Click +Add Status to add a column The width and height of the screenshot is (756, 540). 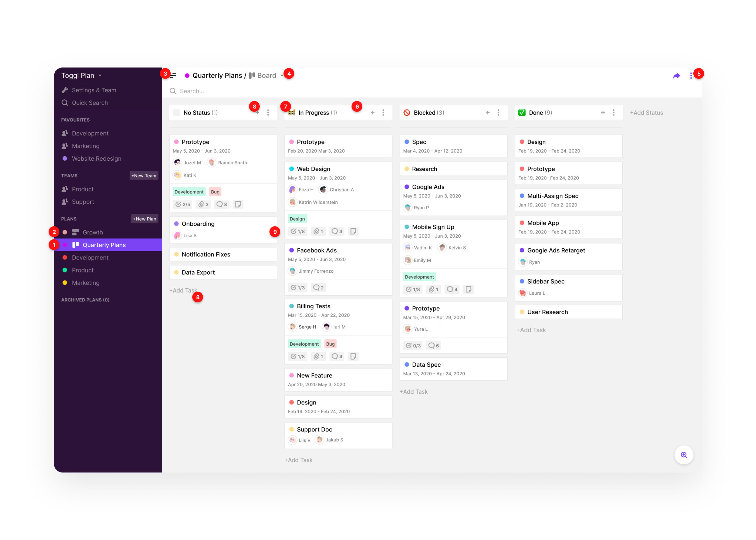point(646,113)
